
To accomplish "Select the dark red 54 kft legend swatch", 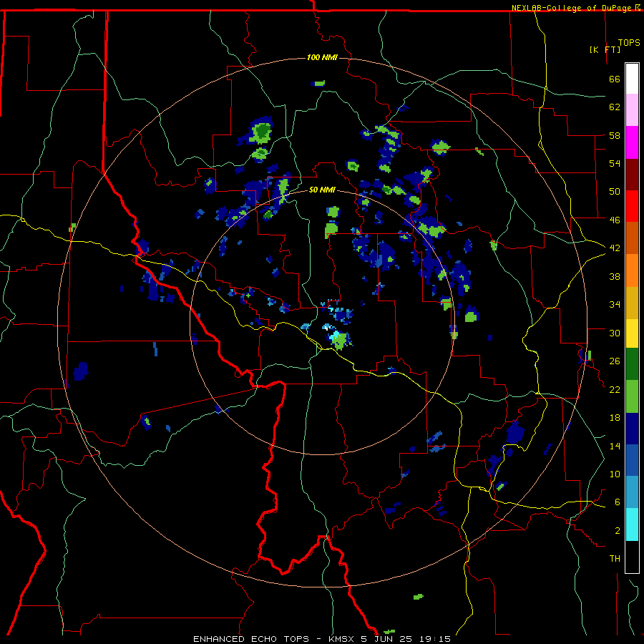I will [632, 175].
